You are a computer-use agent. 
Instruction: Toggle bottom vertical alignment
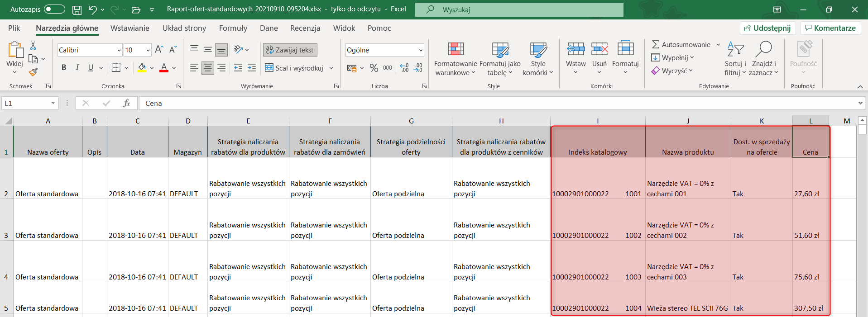click(221, 50)
